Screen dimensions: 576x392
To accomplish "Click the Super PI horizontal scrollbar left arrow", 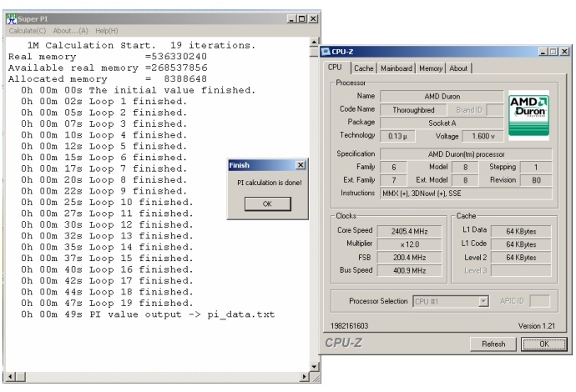I will tap(10, 377).
